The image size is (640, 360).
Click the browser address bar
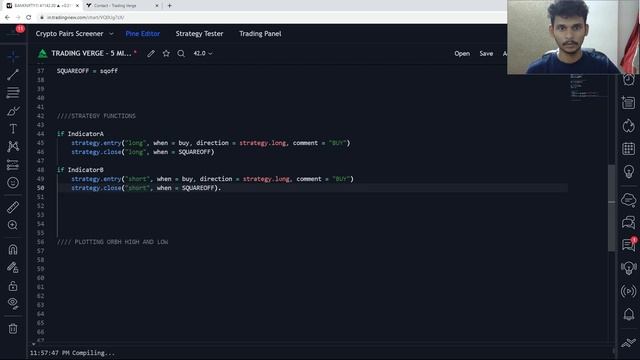(269, 18)
